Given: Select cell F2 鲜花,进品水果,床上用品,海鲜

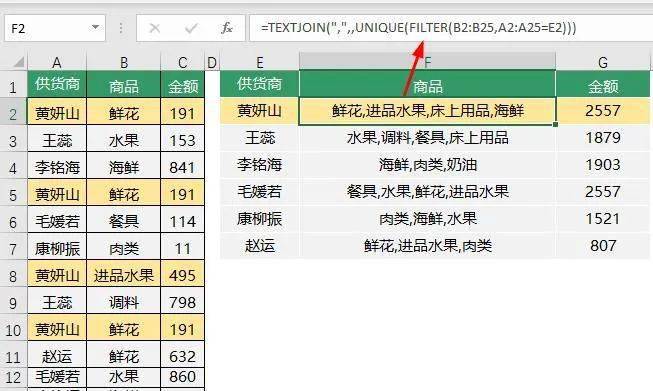Looking at the screenshot, I should click(428, 111).
